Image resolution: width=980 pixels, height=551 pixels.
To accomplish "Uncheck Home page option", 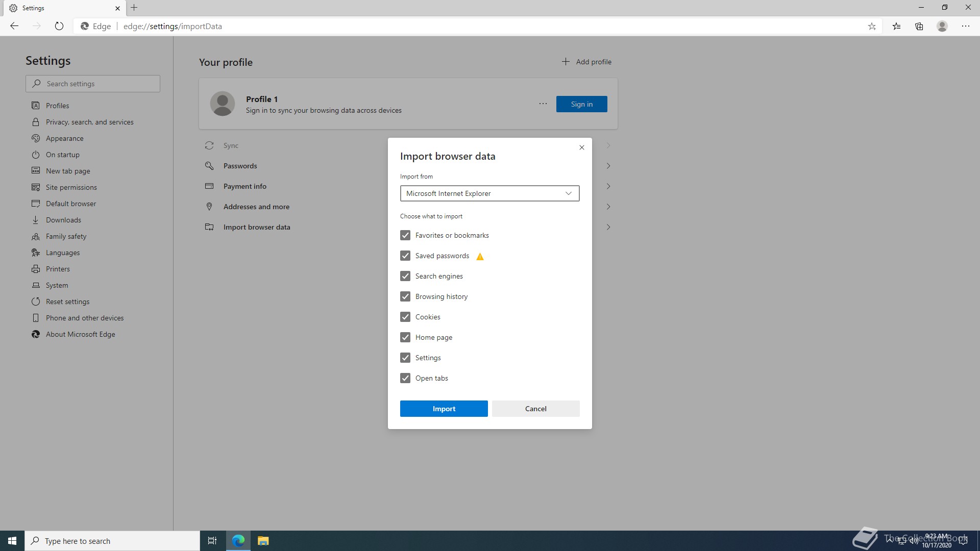I will 405,337.
